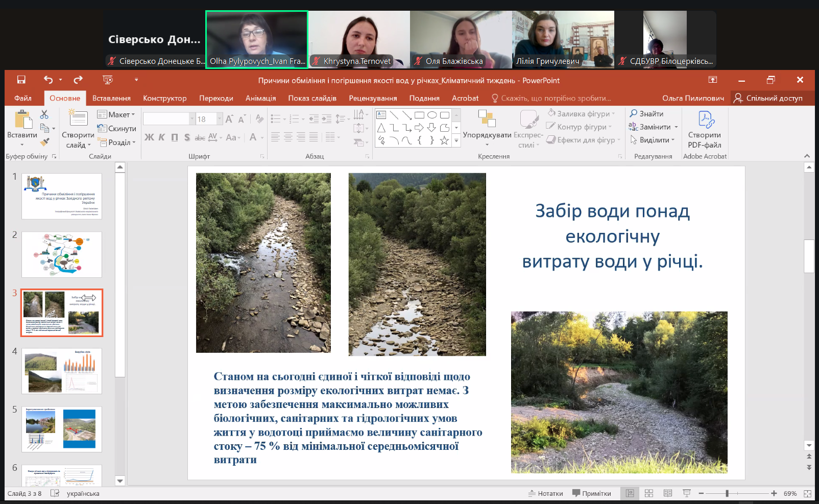Click the Redo arrow icon
819x504 pixels.
[78, 80]
